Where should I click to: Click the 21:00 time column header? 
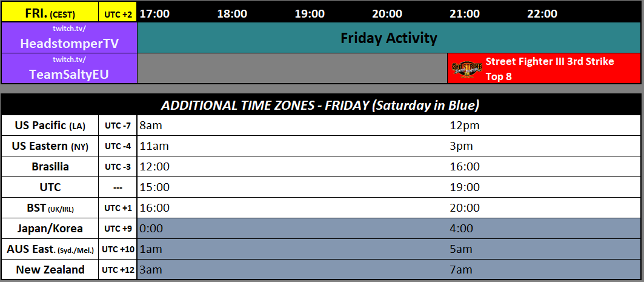pos(465,14)
